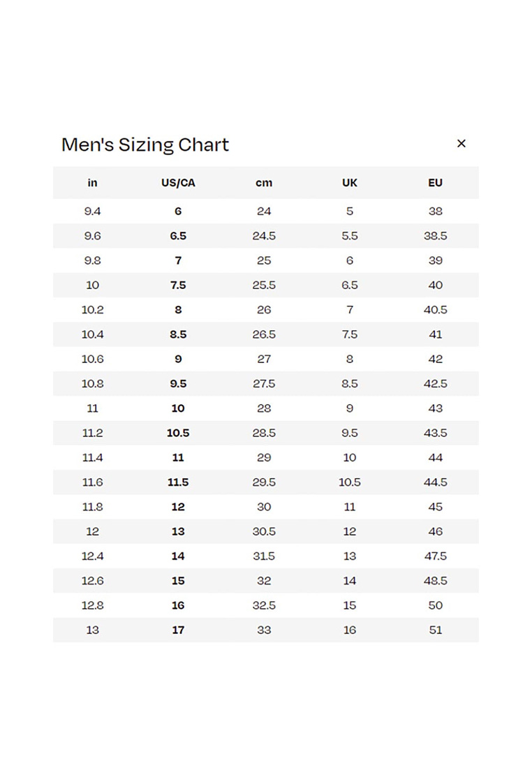Close the Men's Sizing Chart dialog
The height and width of the screenshot is (768, 532).
point(461,143)
